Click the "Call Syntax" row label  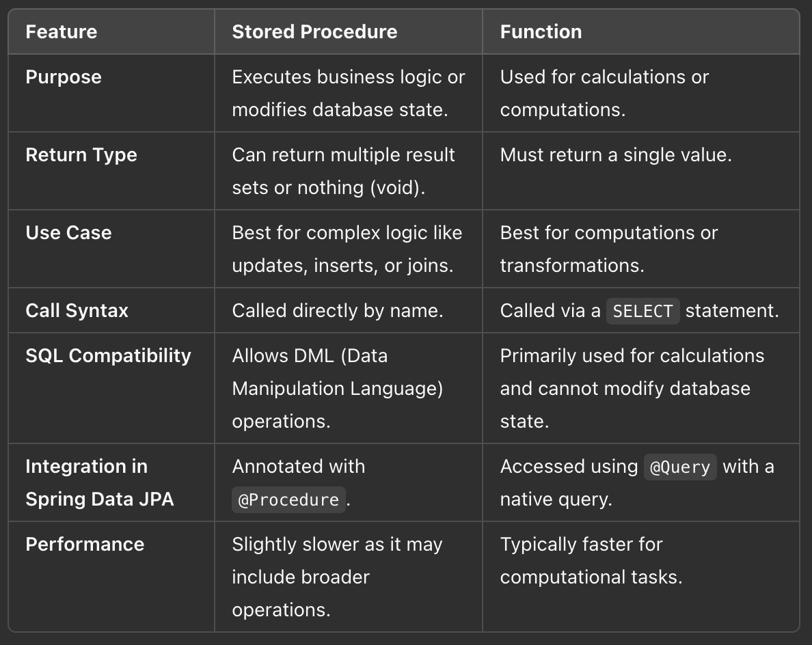(77, 311)
